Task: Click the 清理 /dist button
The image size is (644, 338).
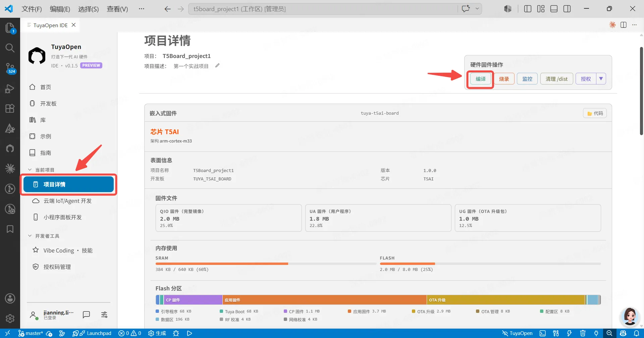Action: pos(556,79)
